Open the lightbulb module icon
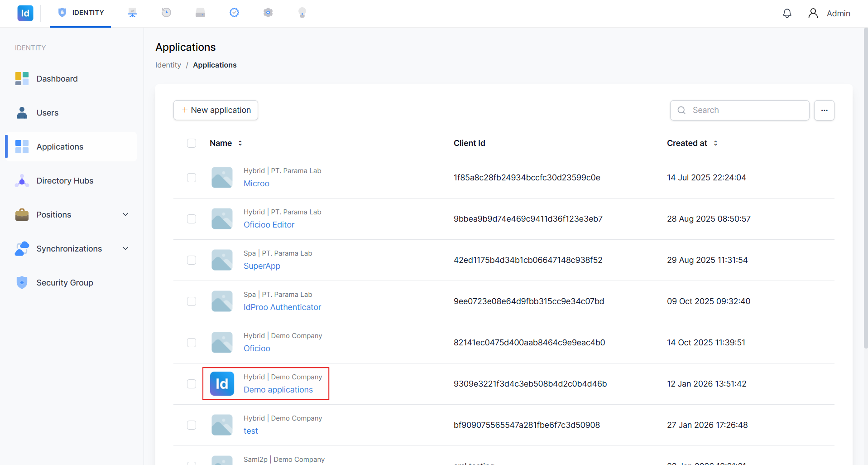Viewport: 868px width, 465px height. point(302,13)
